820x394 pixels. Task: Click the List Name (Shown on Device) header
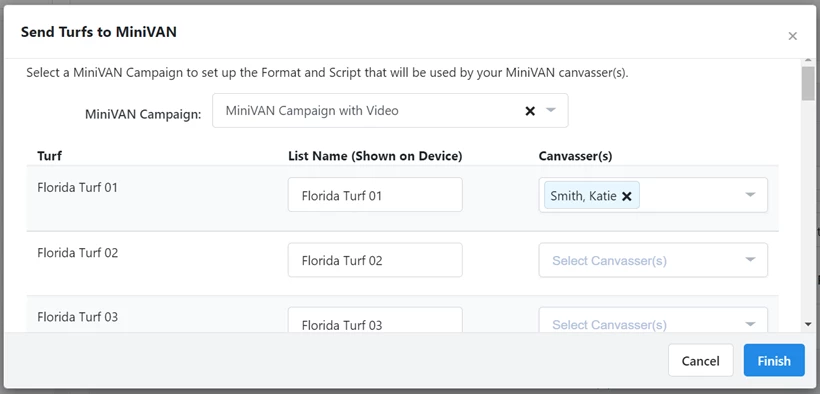[375, 156]
